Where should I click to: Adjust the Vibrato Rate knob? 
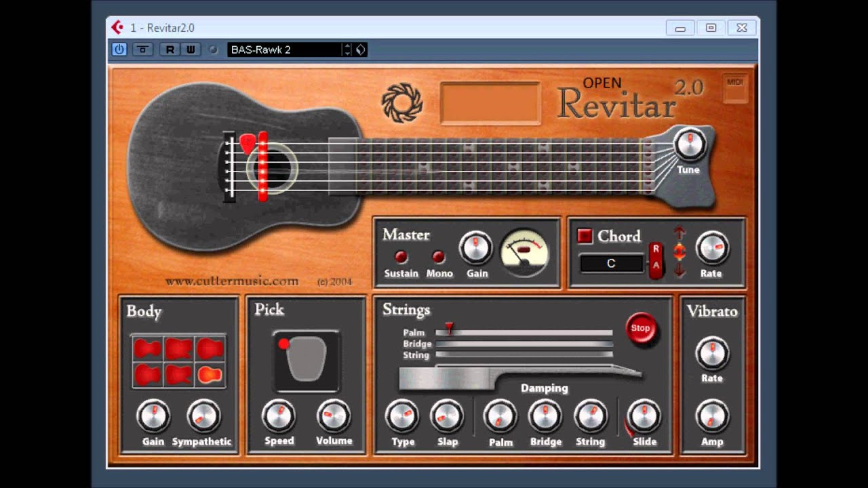(712, 353)
